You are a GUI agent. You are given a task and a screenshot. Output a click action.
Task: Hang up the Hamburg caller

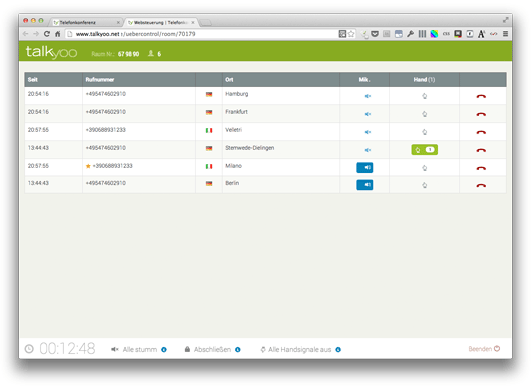(481, 96)
